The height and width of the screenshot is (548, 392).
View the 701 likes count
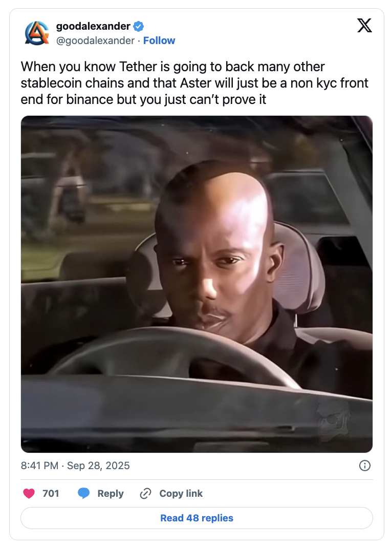point(51,493)
